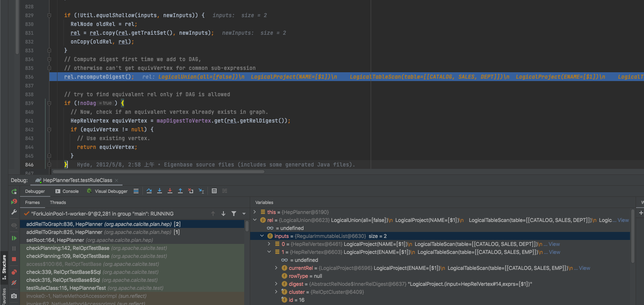644x305 pixels.
Task: Toggle fold marker at line 834 comment
Action: [49, 59]
